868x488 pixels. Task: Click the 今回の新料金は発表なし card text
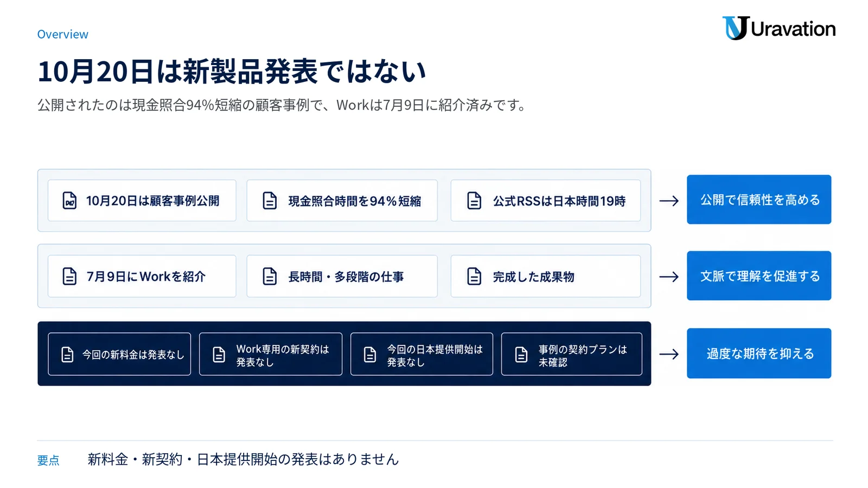[x=133, y=355]
